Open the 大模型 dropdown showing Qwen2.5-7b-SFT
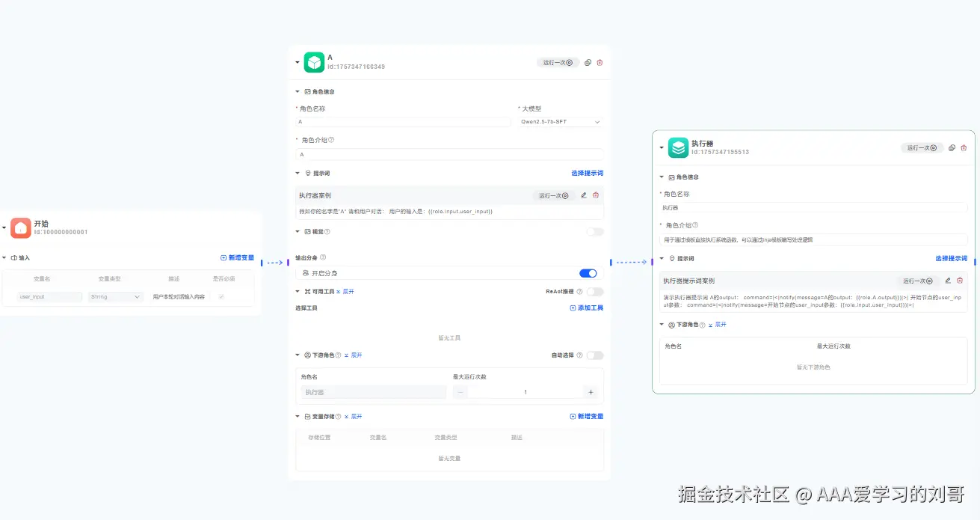Screen dimensions: 980x520 [560, 122]
